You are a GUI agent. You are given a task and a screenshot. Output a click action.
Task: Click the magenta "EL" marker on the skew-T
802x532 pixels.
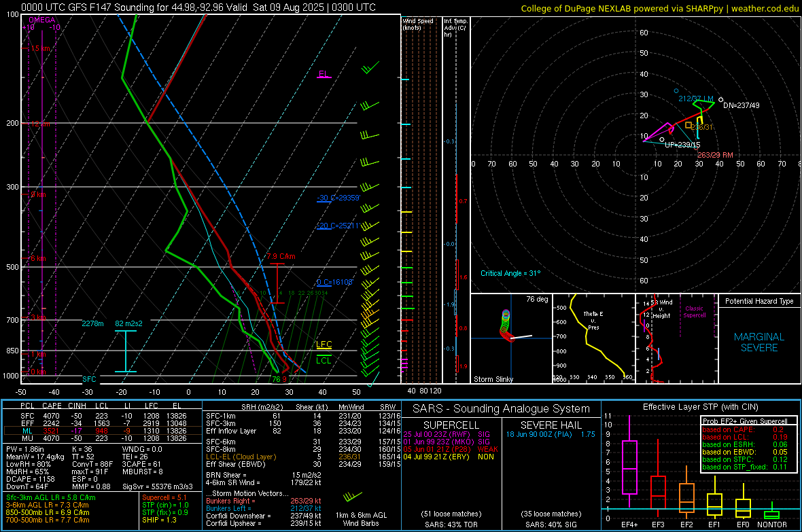pos(324,73)
